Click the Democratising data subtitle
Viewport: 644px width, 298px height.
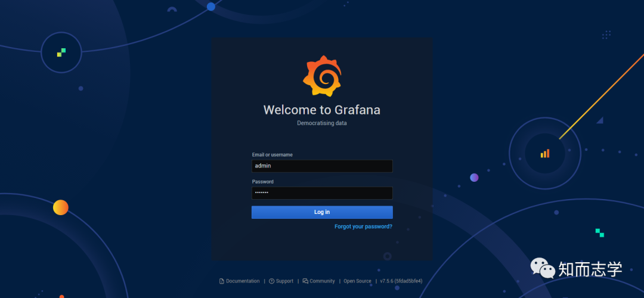point(322,123)
